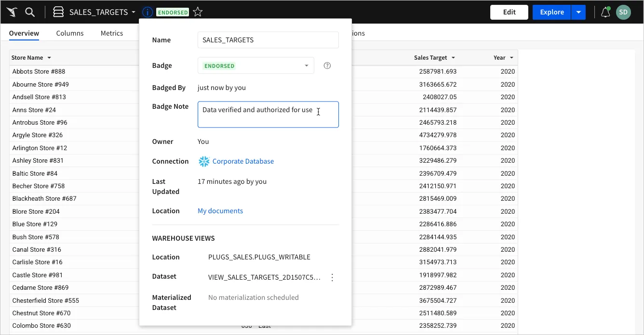Screen dimensions: 644x335
Task: Open the Badge ENDORSED dropdown
Action: click(x=256, y=65)
